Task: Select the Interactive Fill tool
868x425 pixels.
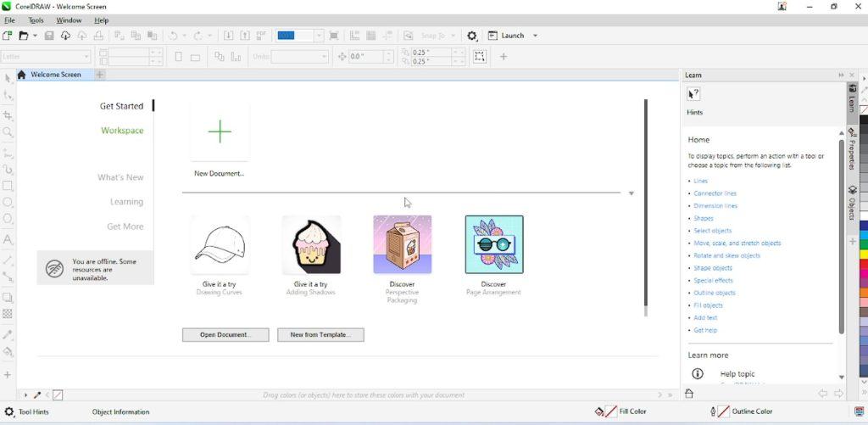Action: coord(8,351)
